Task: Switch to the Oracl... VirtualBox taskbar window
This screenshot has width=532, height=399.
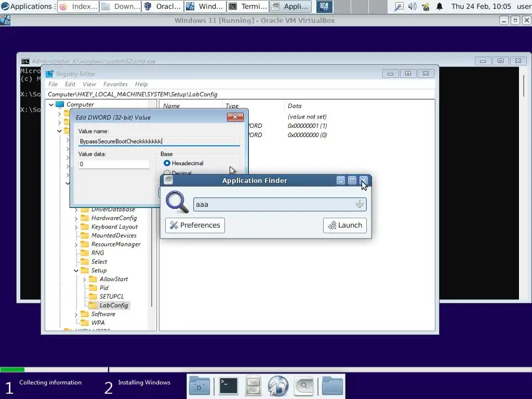Action: [x=163, y=6]
